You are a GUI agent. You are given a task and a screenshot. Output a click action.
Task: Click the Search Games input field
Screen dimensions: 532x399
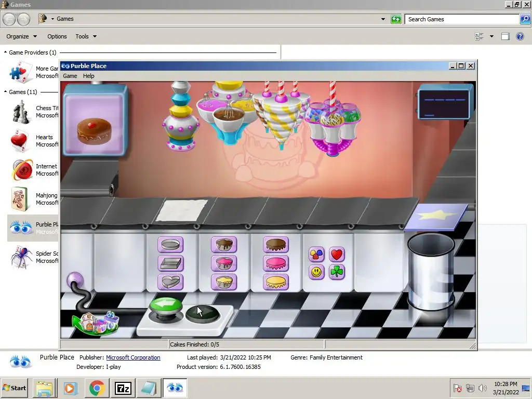coord(462,19)
